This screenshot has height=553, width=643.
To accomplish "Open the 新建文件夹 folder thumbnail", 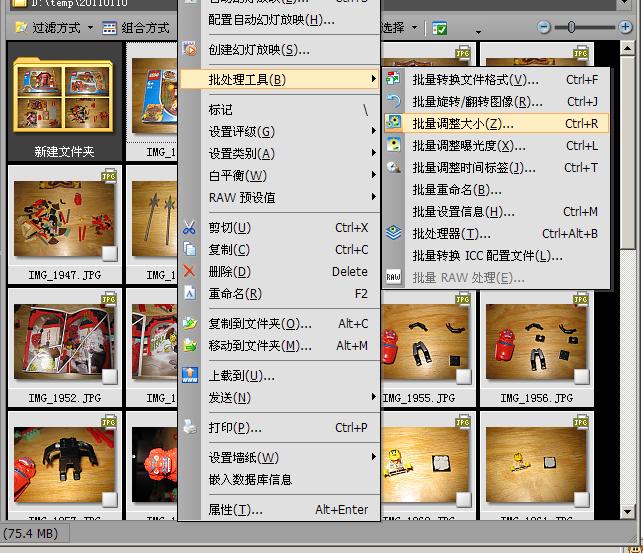I will [x=64, y=101].
